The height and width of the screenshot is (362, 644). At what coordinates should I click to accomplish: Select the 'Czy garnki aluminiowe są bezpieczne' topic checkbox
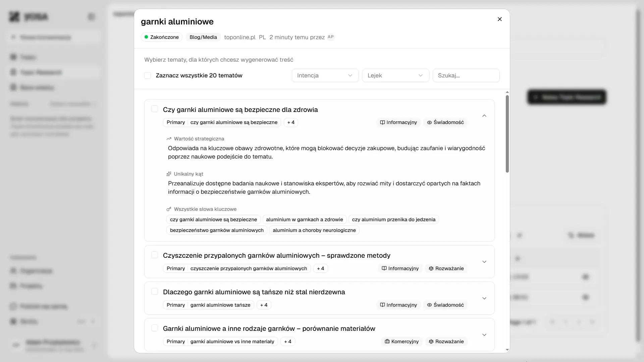155,109
